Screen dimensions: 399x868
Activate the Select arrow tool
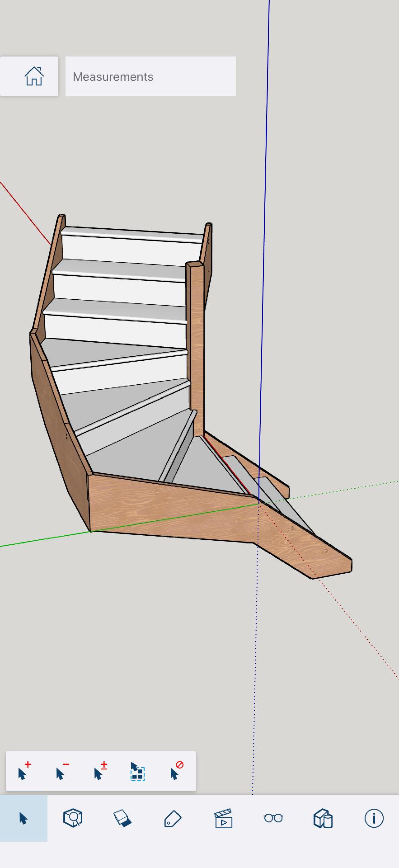click(x=23, y=818)
